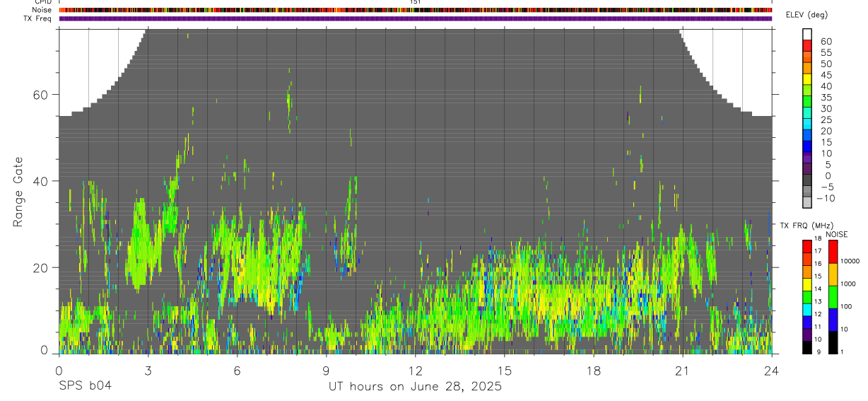Screen dimensions: 868x401
Task: Click the '30' tick on ELEV colorbar
Action: [x=827, y=109]
